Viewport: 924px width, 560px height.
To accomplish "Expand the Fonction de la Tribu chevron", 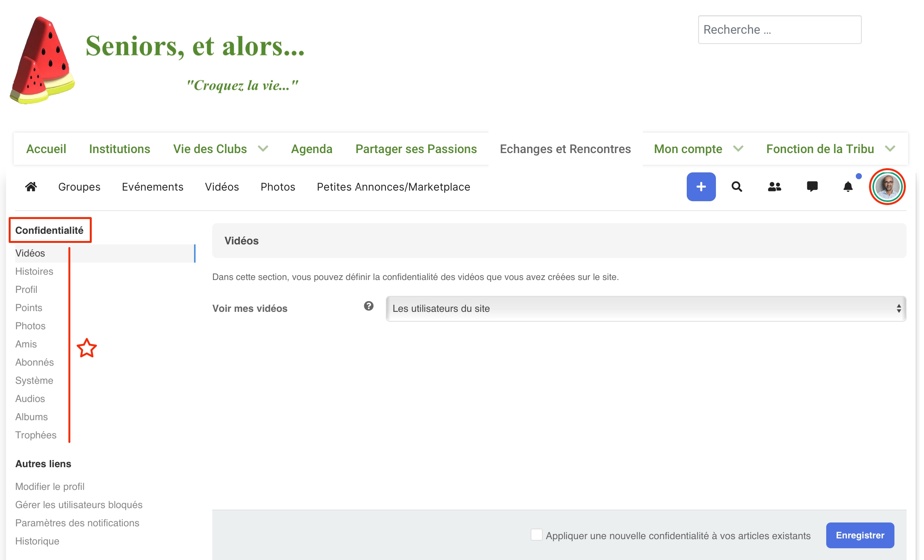I will coord(890,149).
